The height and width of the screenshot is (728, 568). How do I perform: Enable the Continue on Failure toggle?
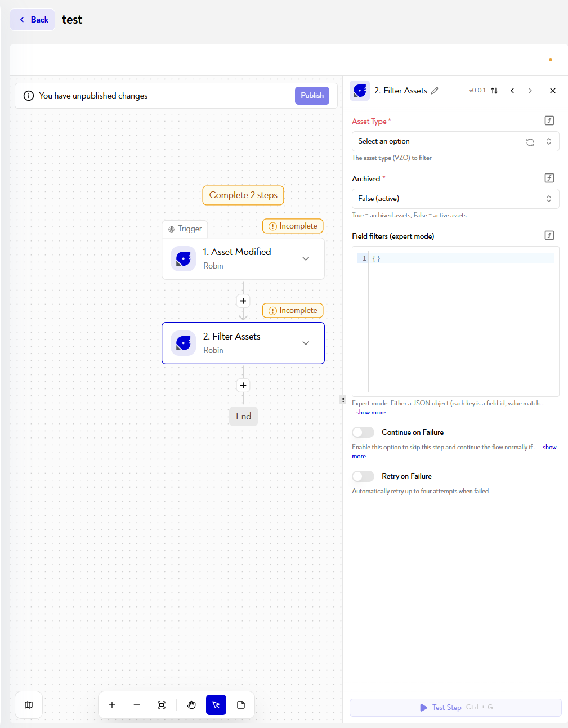coord(363,432)
